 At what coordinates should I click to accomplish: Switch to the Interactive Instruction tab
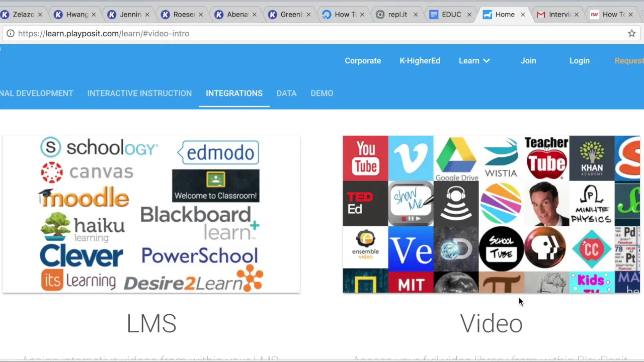[139, 94]
